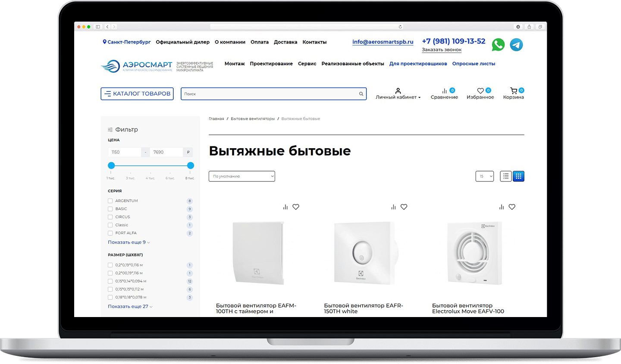Click the Aerosmart logo

(137, 66)
